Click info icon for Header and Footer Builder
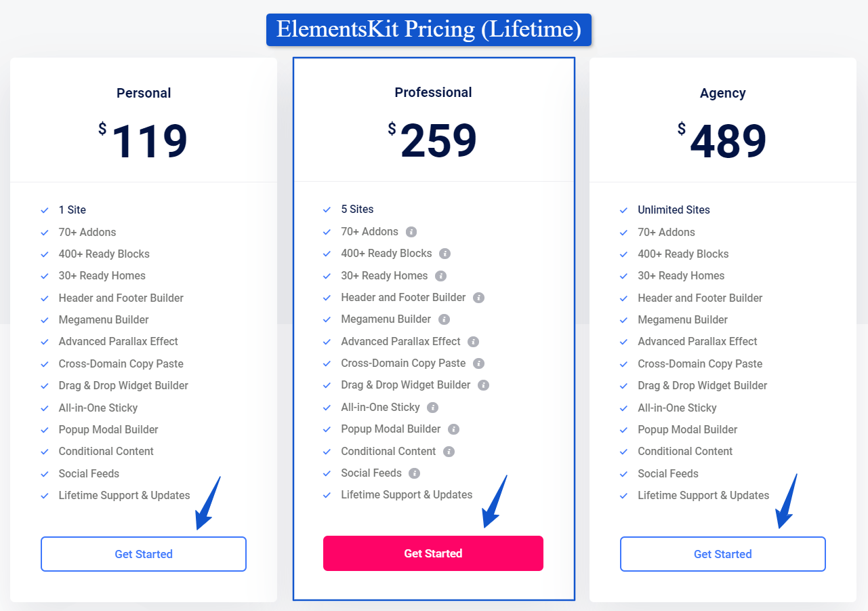Screen dimensions: 868x611 coord(478,298)
